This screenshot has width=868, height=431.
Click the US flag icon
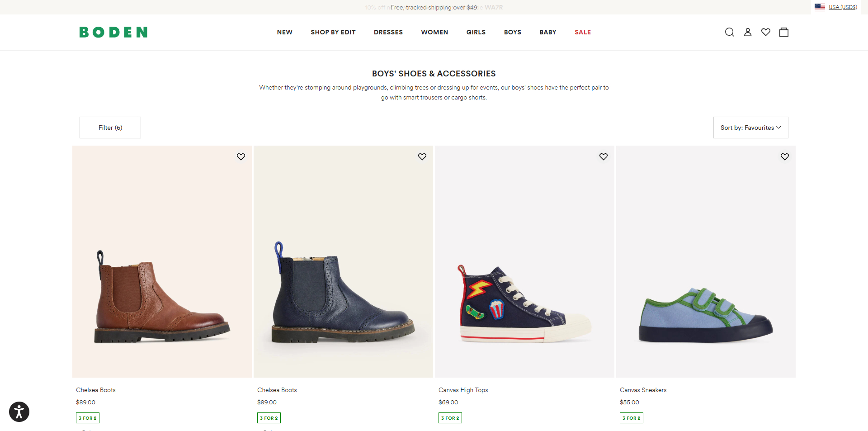pyautogui.click(x=820, y=7)
